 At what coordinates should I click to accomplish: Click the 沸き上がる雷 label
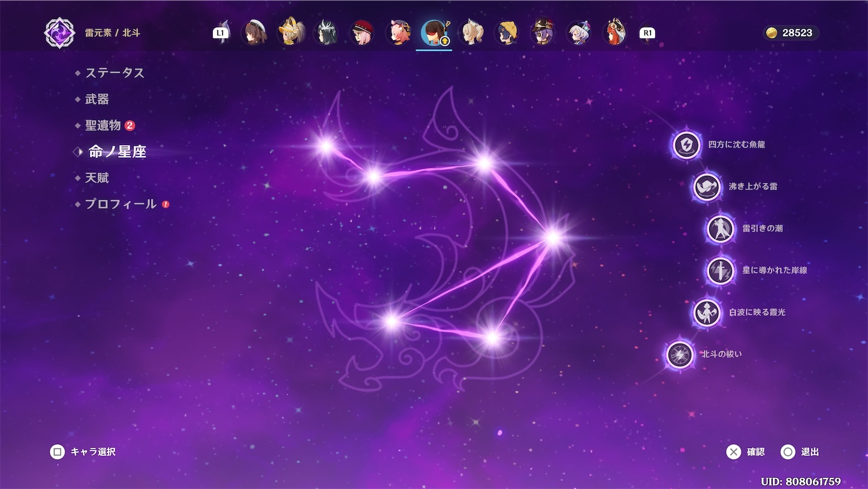[753, 187]
